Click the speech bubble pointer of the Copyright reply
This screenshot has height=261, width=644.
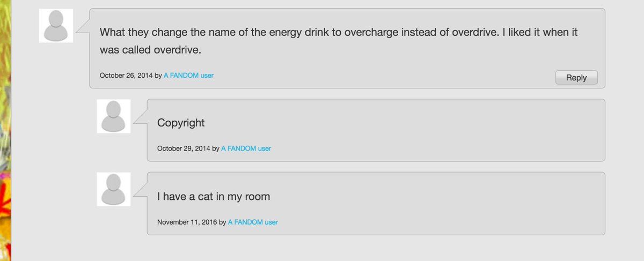(x=140, y=120)
